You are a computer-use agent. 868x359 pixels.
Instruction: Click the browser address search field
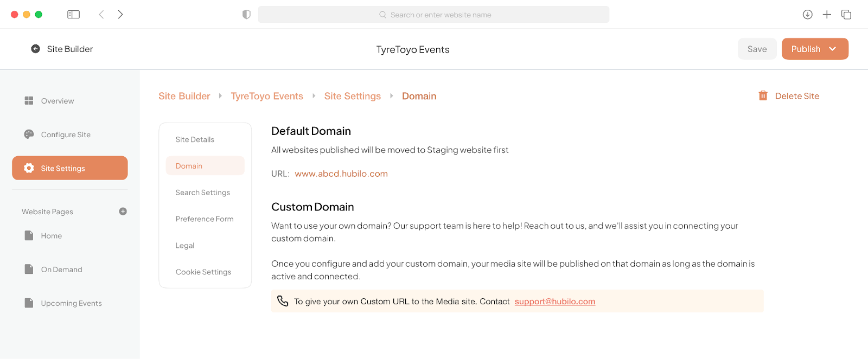point(433,15)
